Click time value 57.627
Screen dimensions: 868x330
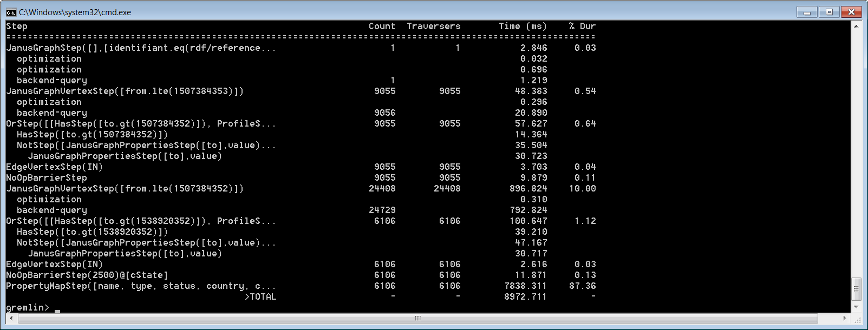531,123
